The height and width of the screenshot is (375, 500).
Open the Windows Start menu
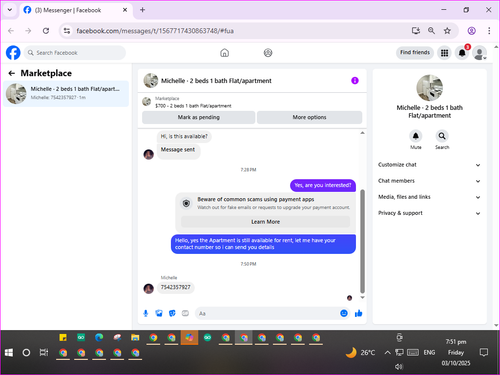[9, 353]
